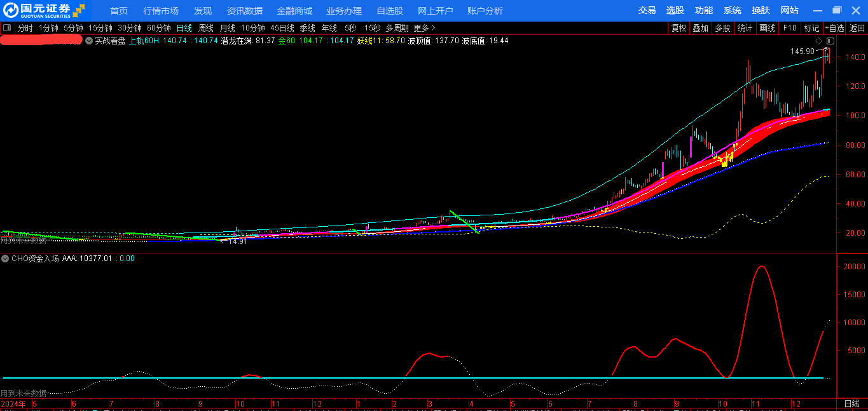Click the +自选 add to watchlist button
The height and width of the screenshot is (411, 868).
(x=834, y=28)
